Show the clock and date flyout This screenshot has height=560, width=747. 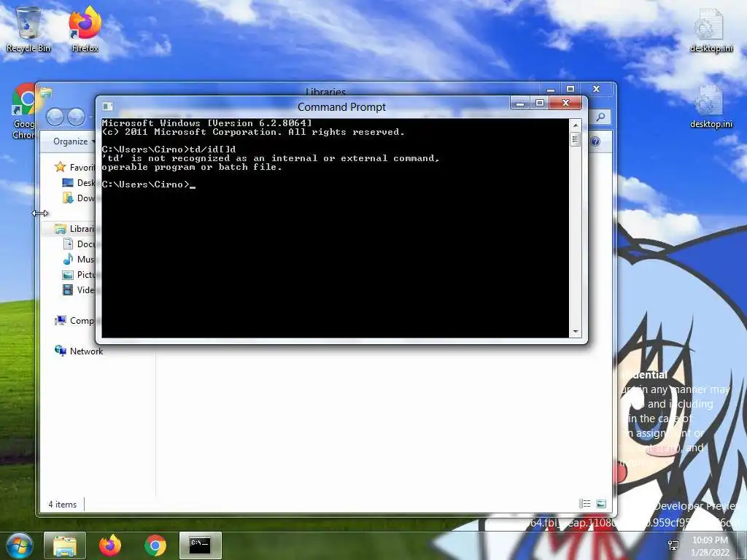pos(710,546)
